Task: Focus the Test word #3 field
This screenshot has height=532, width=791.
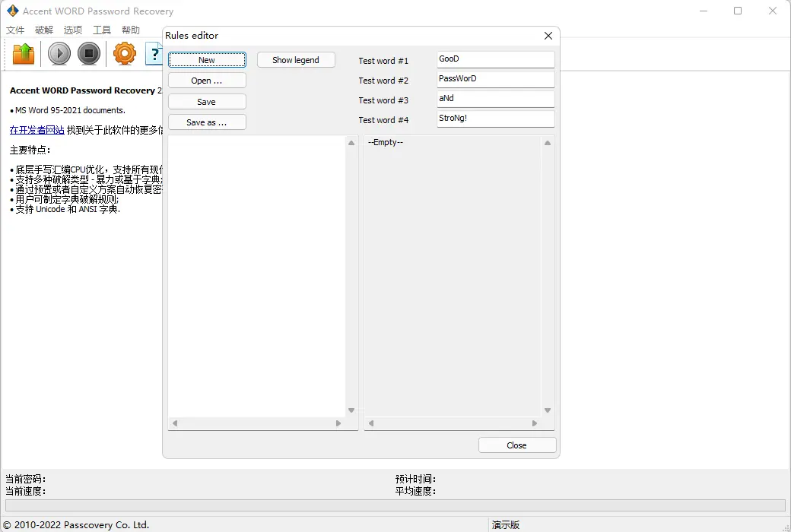Action: click(x=495, y=99)
